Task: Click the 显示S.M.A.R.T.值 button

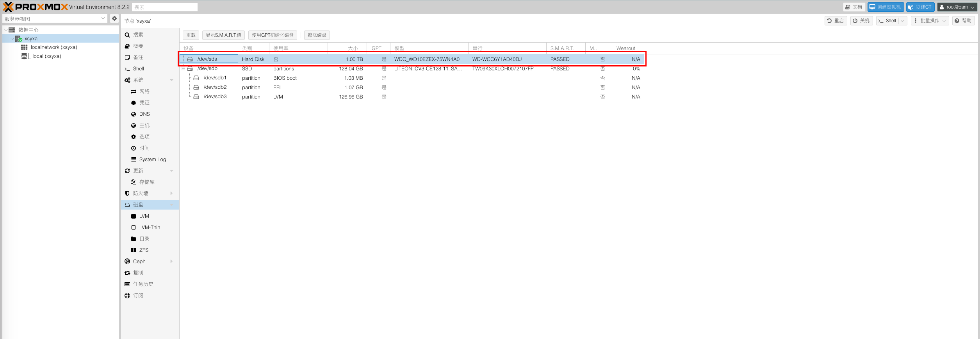Action: 223,35
